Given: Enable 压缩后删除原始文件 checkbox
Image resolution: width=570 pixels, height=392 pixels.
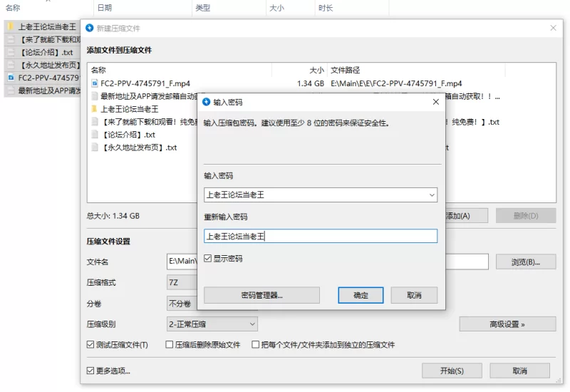Looking at the screenshot, I should [x=169, y=344].
